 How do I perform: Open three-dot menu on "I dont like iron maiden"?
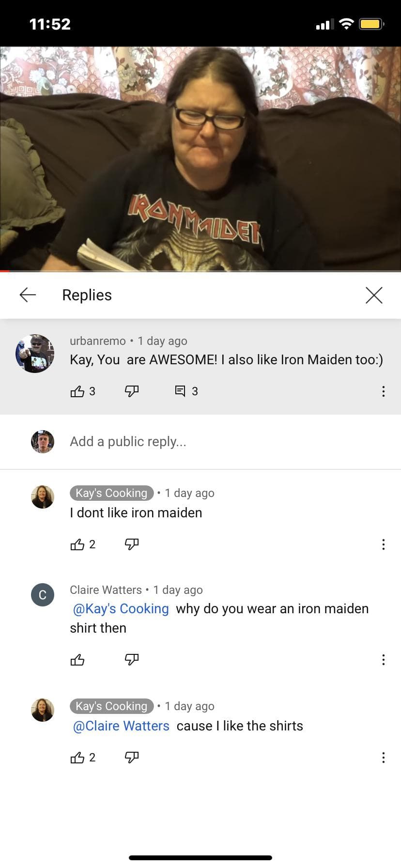384,544
